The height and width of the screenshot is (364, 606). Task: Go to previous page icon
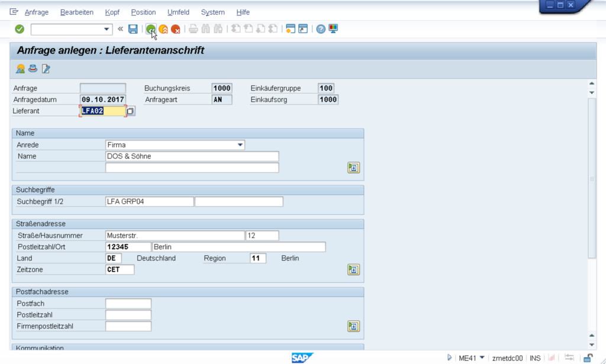point(248,29)
